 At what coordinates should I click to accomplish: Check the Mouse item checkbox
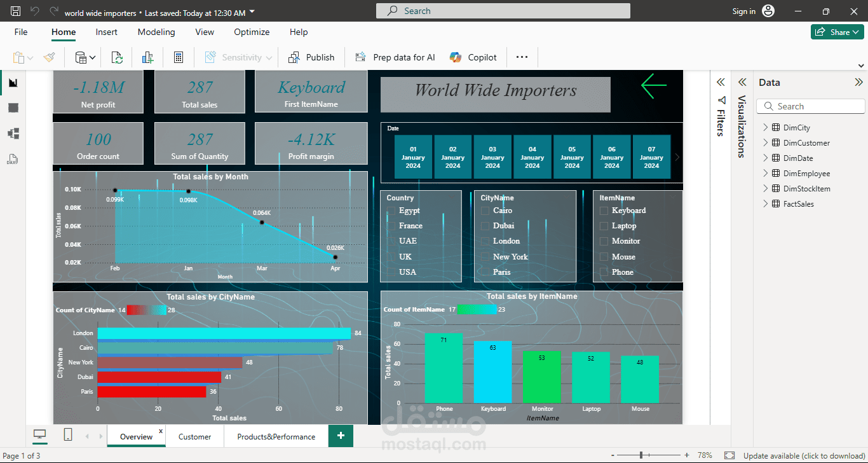click(x=604, y=257)
